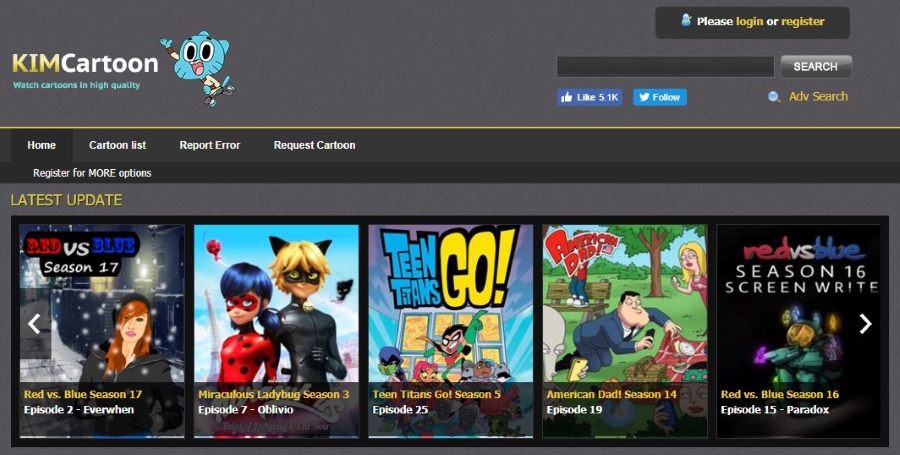Click the KIMCartoon logo text
This screenshot has width=900, height=455.
click(85, 63)
